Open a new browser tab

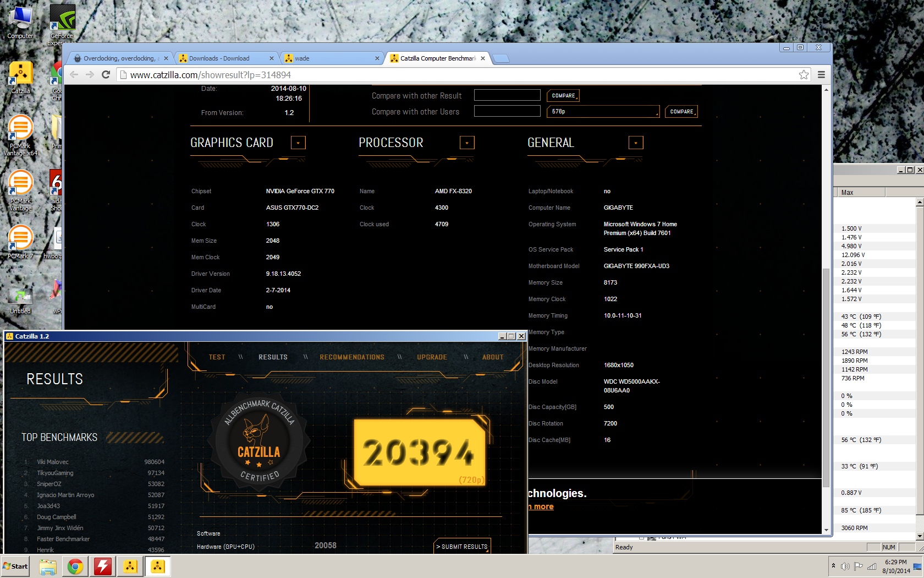(501, 58)
